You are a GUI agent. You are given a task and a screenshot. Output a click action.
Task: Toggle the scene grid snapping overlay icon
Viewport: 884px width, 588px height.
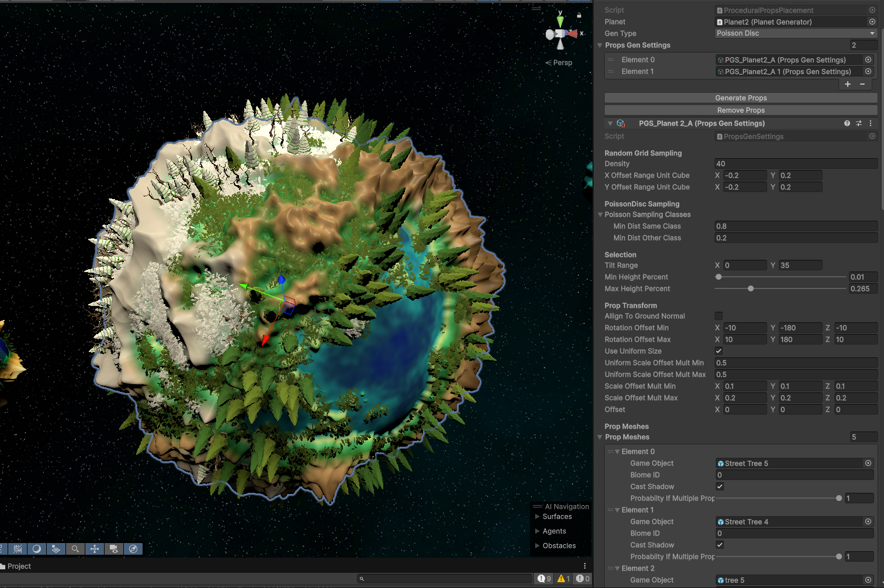coord(18,549)
